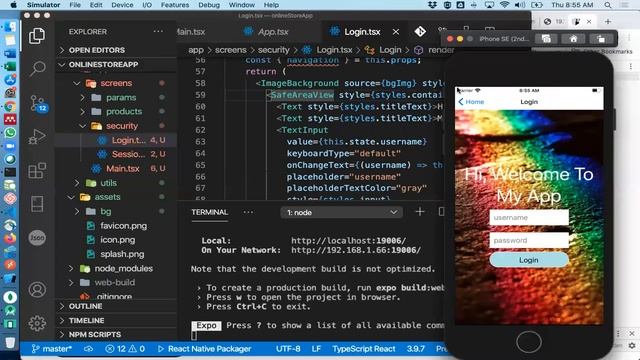The width and height of the screenshot is (640, 360).
Task: Expand the OUTLINE section
Action: [x=85, y=306]
